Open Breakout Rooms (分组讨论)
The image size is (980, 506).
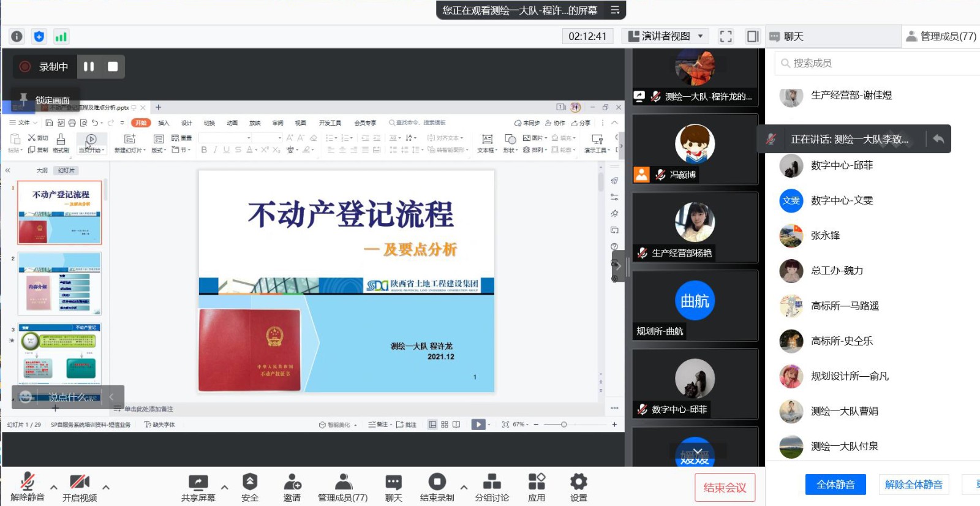coord(492,483)
